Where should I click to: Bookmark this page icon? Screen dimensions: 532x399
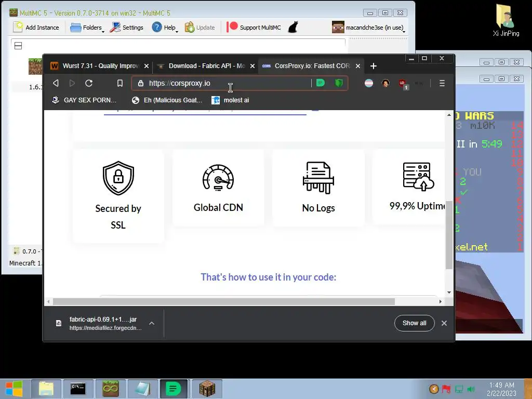tap(120, 83)
